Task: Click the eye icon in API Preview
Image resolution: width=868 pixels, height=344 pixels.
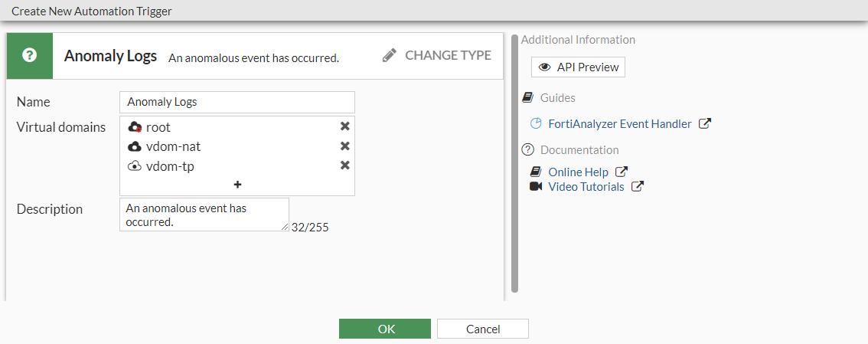Action: click(x=545, y=67)
